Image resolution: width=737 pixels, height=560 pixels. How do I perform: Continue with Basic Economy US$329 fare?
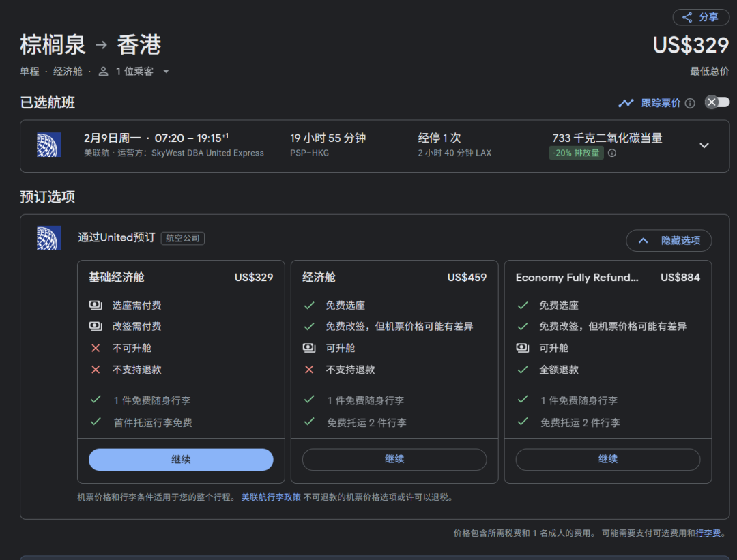click(x=181, y=459)
